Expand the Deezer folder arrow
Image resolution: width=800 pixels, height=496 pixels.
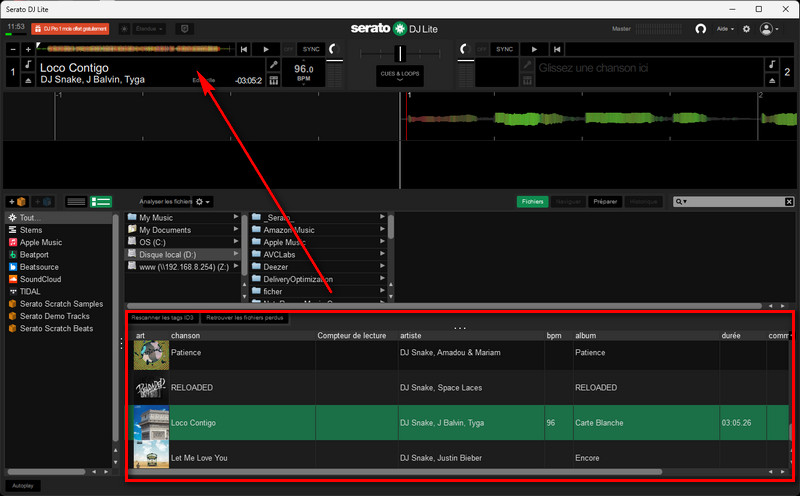[382, 266]
